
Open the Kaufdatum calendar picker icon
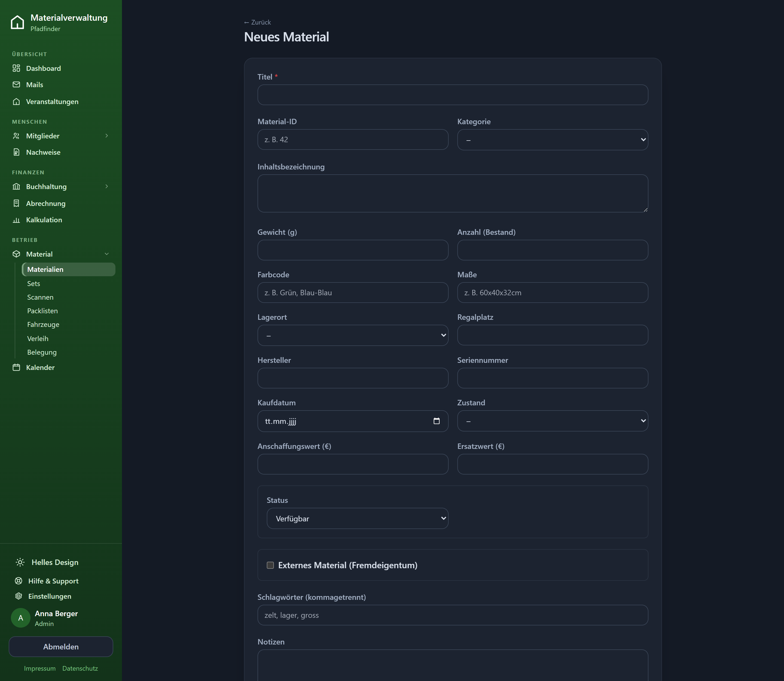(436, 421)
